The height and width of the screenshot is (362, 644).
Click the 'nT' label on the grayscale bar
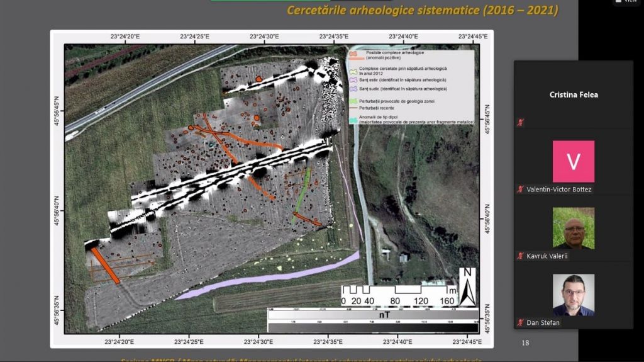384,315
